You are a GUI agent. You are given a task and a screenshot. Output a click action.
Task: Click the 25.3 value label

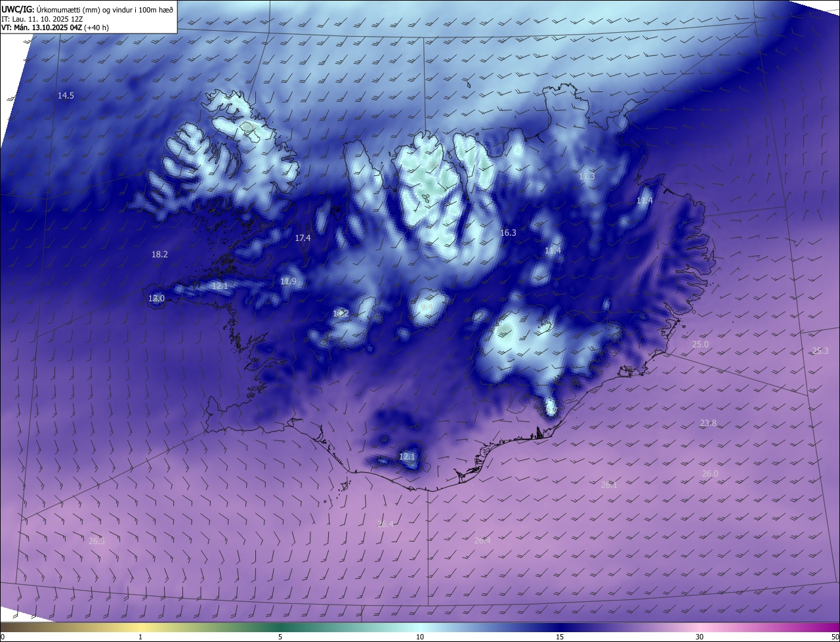(820, 351)
